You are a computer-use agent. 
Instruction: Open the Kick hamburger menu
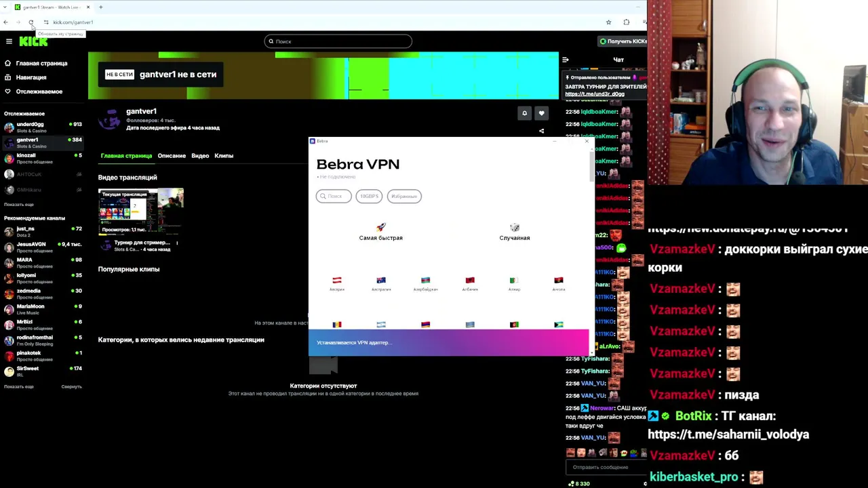tap(9, 41)
